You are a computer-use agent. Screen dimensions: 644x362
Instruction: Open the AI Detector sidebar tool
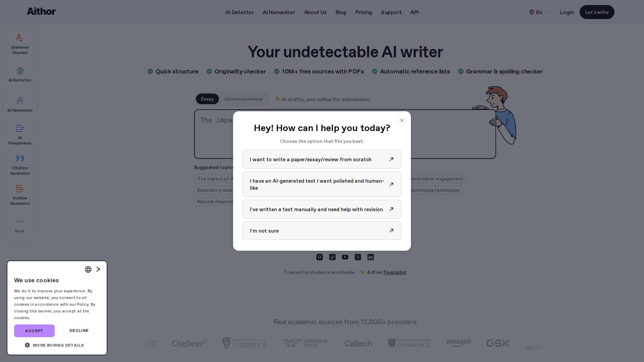pos(20,74)
